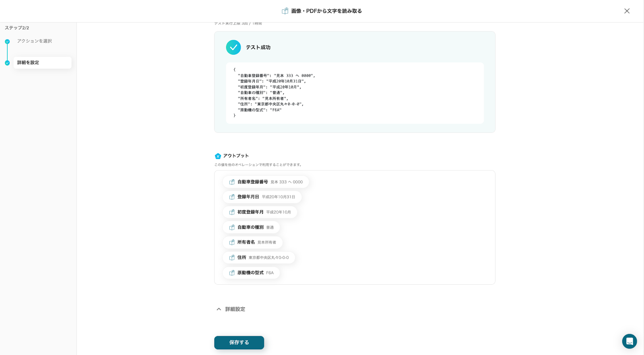Click the title 画像・PDFから文字を読み取る
The height and width of the screenshot is (355, 644).
(x=326, y=11)
